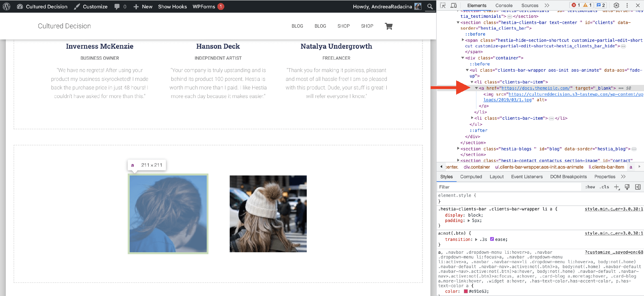Toggle the device toolbar icon
The image size is (644, 296).
[x=454, y=6]
